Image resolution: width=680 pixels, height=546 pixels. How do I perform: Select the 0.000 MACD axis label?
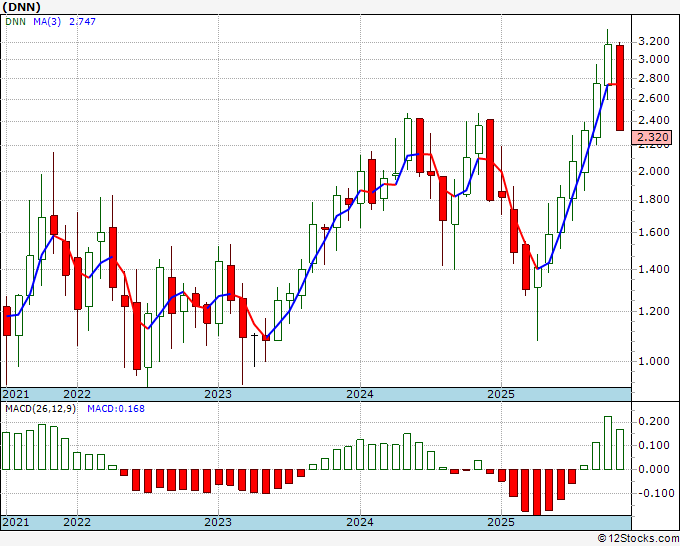(x=654, y=469)
